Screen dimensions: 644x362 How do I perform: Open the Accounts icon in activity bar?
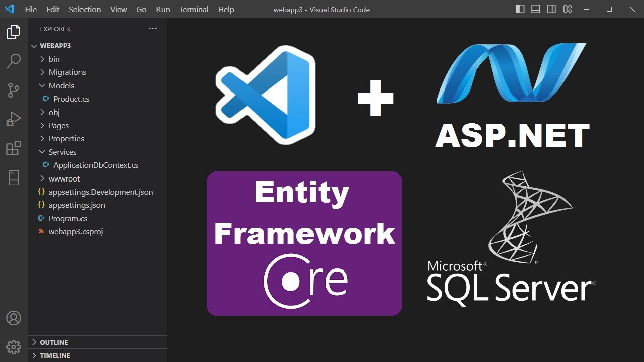point(14,318)
